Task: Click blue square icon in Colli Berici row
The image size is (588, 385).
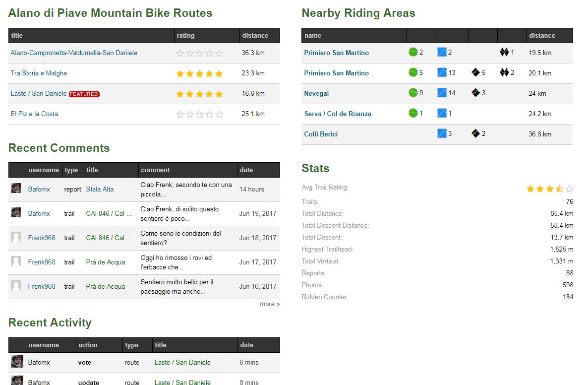Action: [x=442, y=133]
